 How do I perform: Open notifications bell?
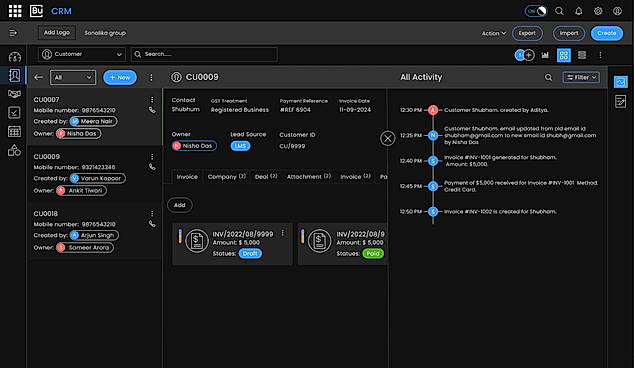(579, 11)
